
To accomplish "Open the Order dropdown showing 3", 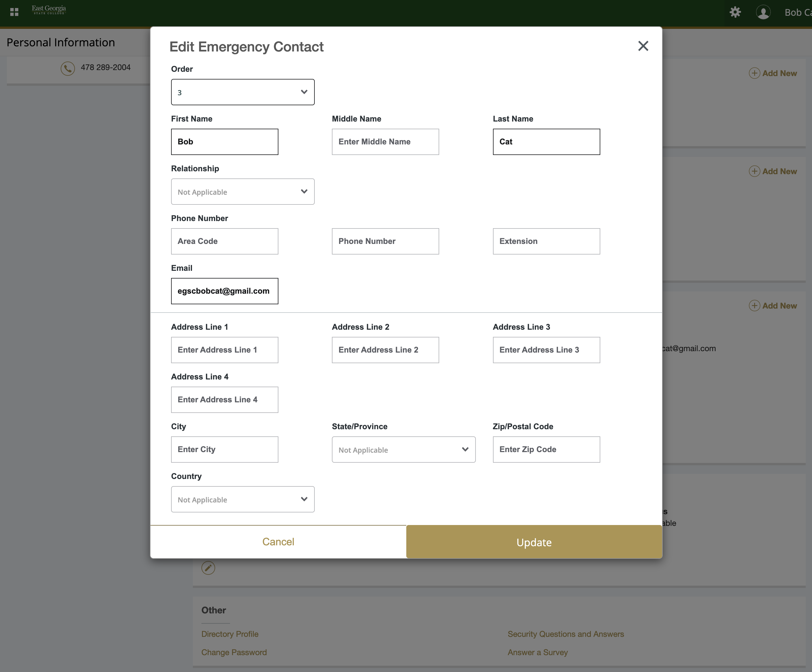I will [x=242, y=92].
